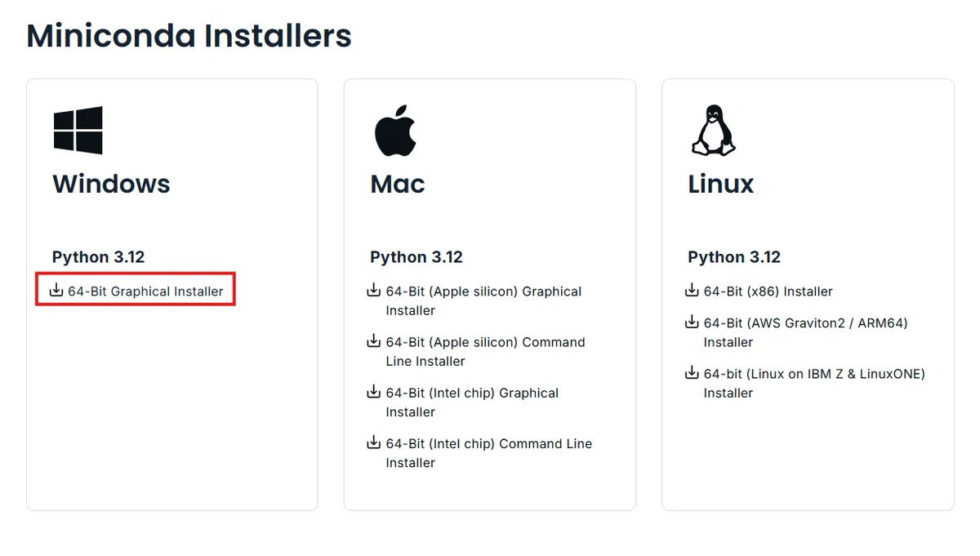Open 64-Bit (AWS Graviton2 / ARM64) Installer link

805,332
